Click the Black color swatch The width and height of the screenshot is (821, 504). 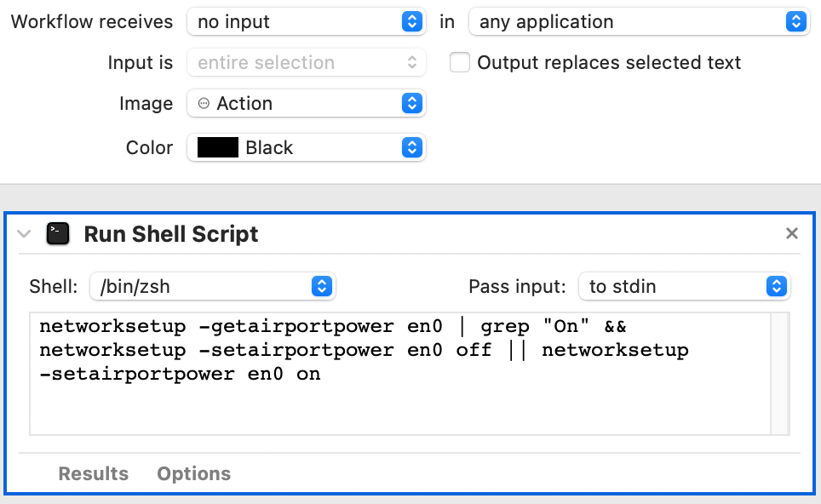217,147
